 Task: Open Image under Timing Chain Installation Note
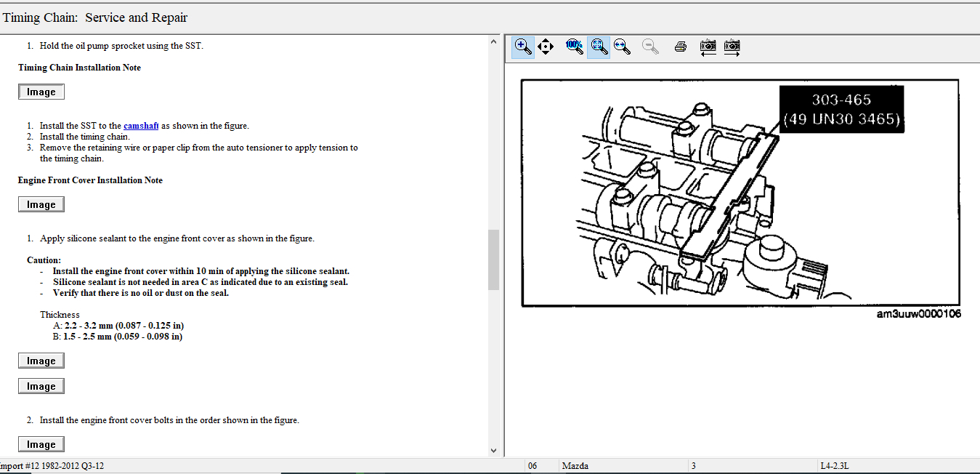coord(41,92)
